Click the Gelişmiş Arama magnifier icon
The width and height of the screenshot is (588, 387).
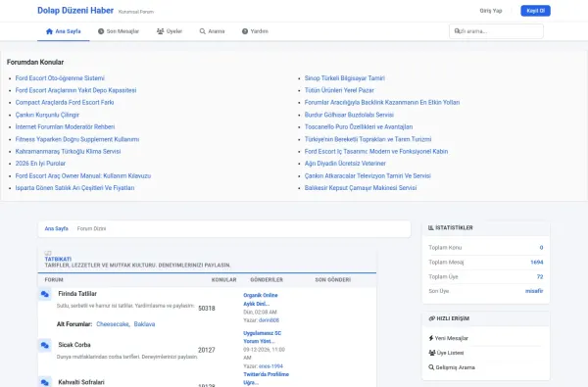click(x=431, y=367)
